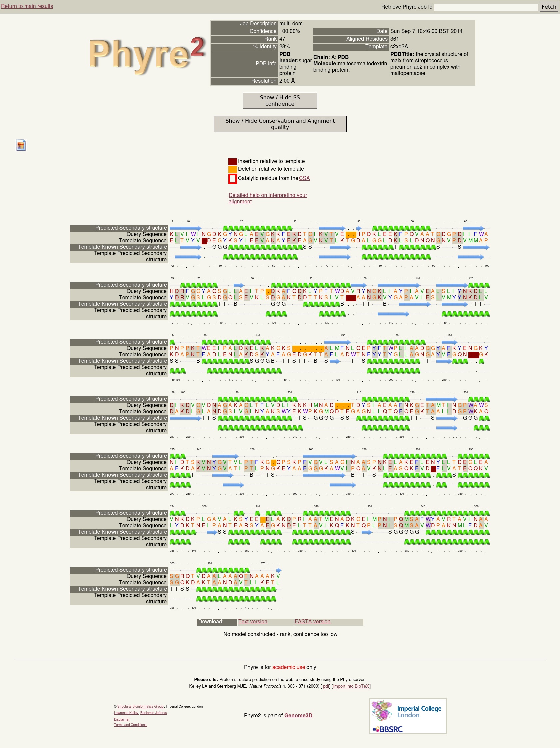Open the Terms and Conditions link

point(130,725)
